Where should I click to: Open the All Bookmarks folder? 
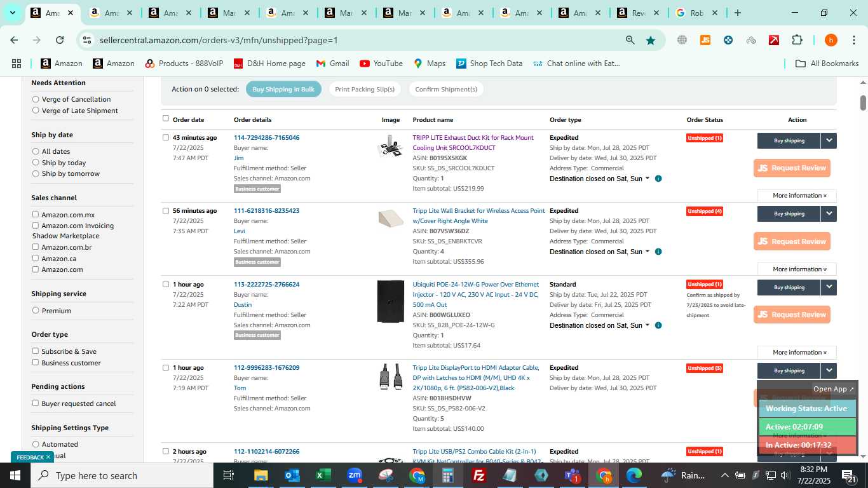pyautogui.click(x=827, y=64)
